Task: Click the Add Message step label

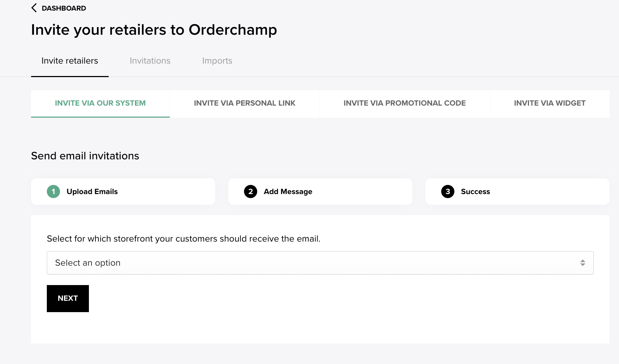Action: (x=288, y=192)
